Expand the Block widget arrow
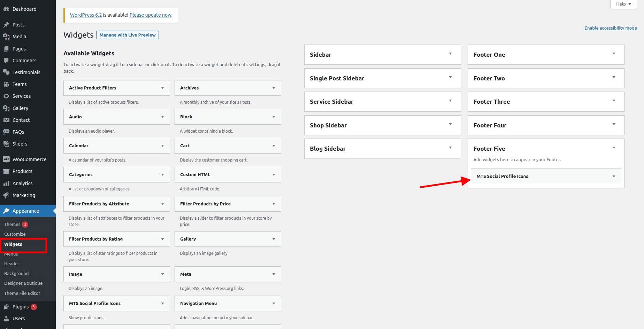This screenshot has width=644, height=329. tap(274, 117)
